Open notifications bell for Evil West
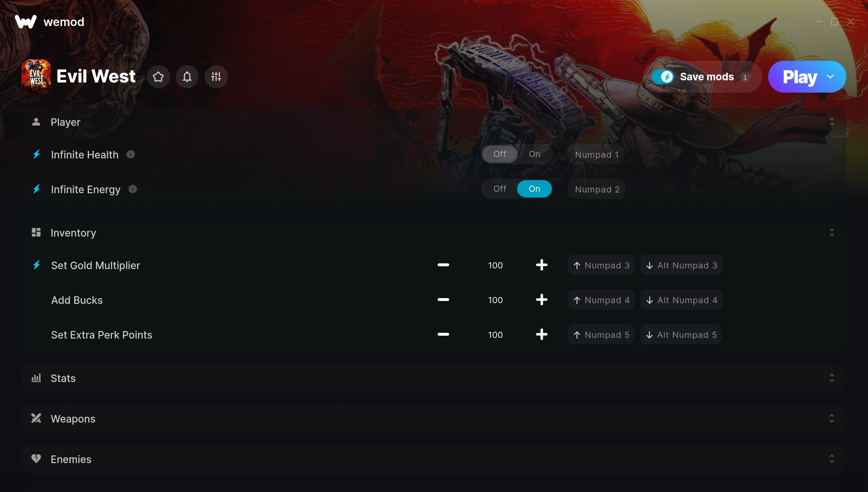Image resolution: width=868 pixels, height=492 pixels. (x=187, y=77)
